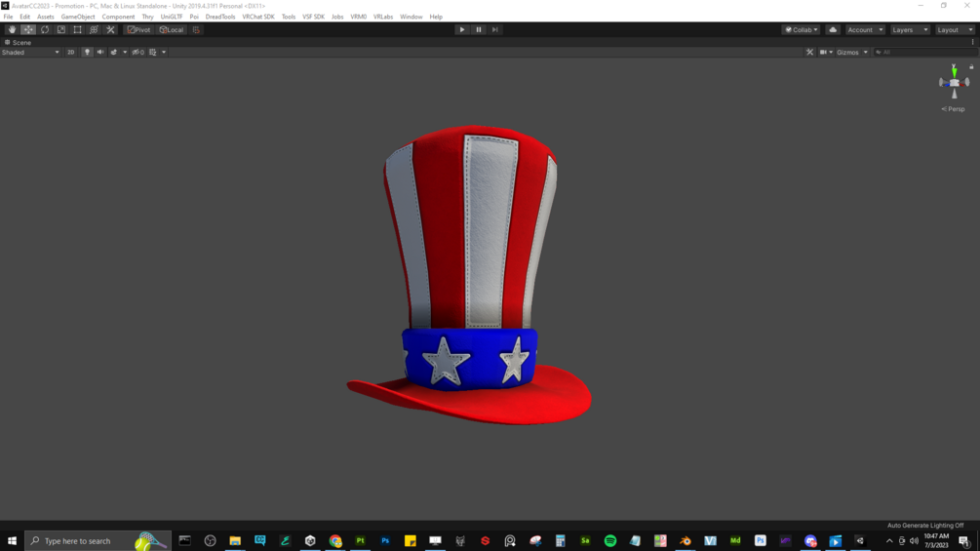Select the Hand tool in toolbar
The width and height of the screenshot is (980, 551).
(x=12, y=29)
